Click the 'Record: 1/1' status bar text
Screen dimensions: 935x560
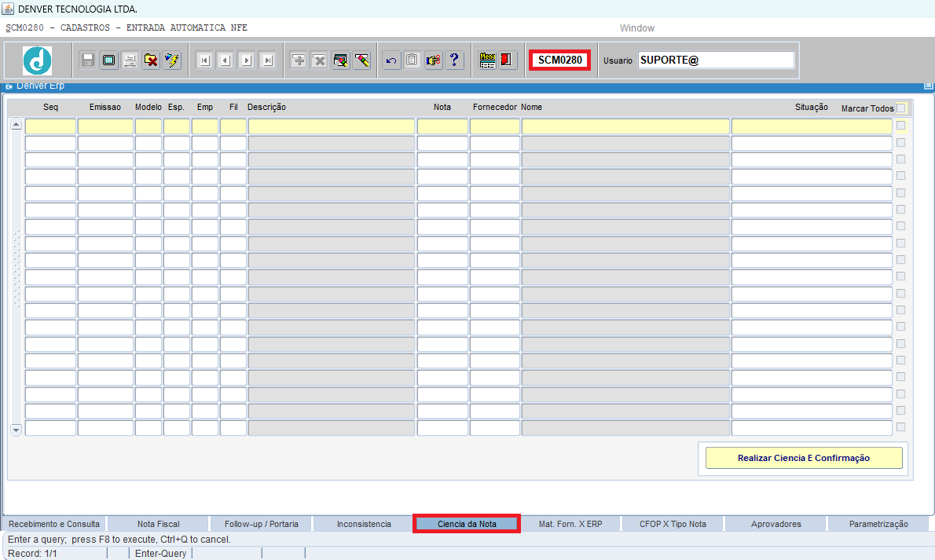(x=33, y=554)
